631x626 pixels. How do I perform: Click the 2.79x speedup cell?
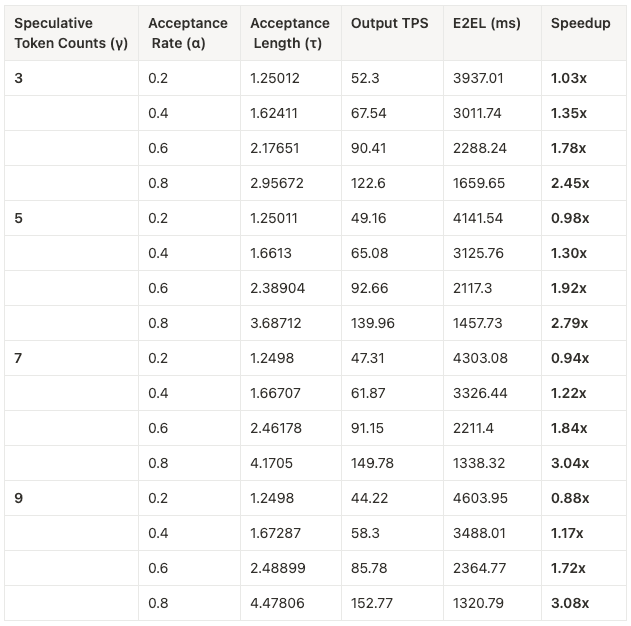570,323
